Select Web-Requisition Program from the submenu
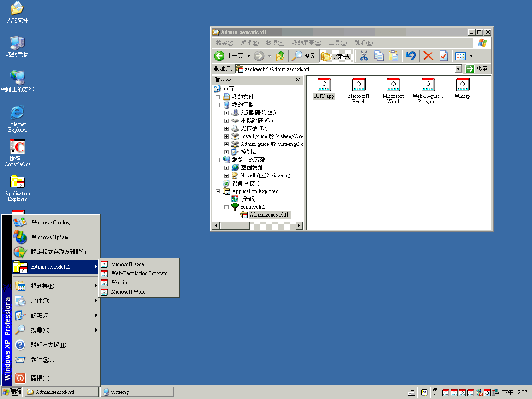This screenshot has height=399, width=532. click(139, 273)
